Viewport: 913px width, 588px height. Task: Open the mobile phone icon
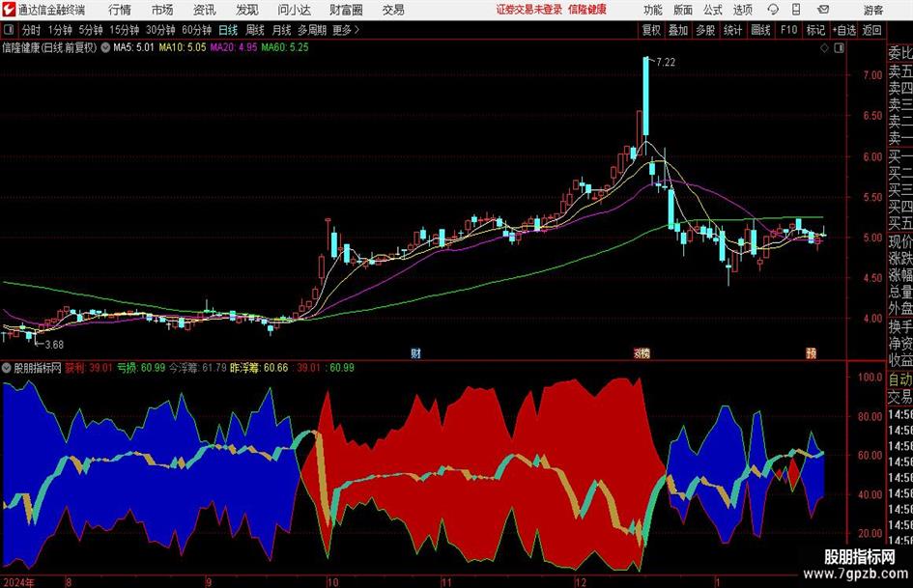(796, 10)
